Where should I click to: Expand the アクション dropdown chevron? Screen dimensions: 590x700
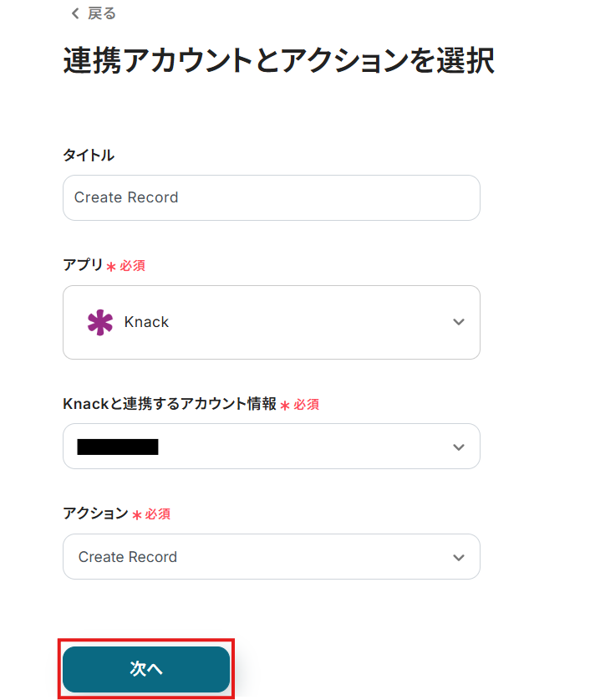(458, 557)
